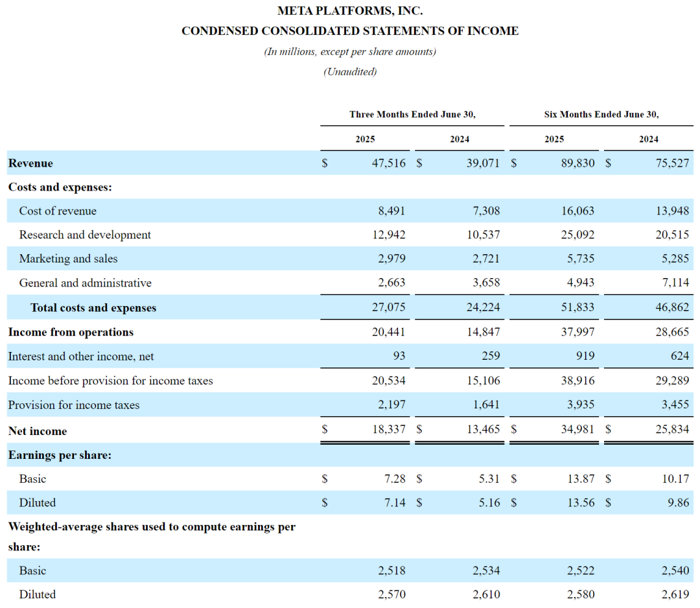Click revenue value 47,516
This screenshot has width=700, height=608.
pos(389,163)
